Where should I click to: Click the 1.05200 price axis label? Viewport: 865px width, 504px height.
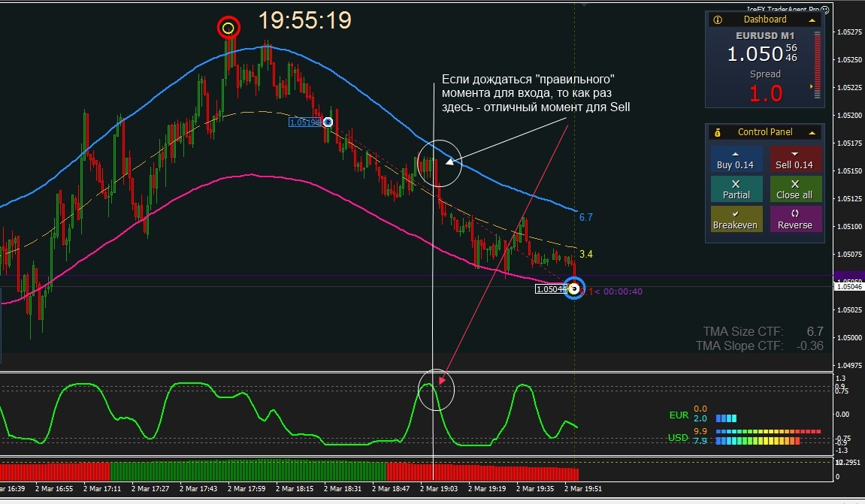click(849, 115)
